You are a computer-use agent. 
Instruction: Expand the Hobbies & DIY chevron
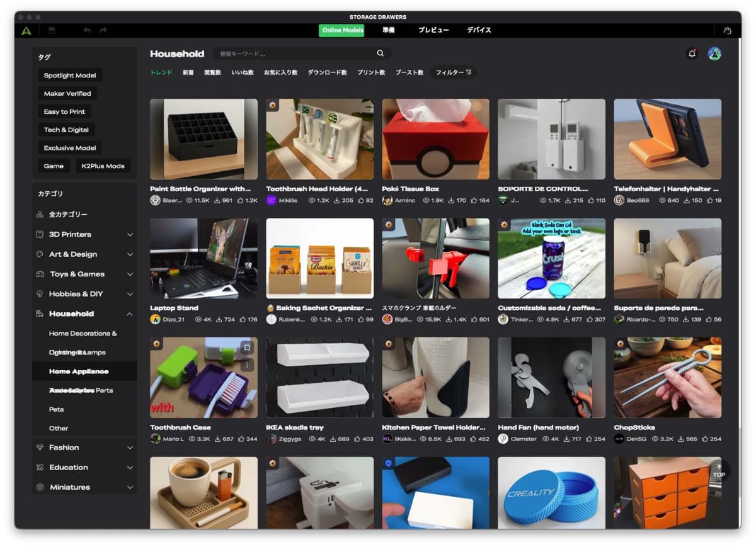130,294
